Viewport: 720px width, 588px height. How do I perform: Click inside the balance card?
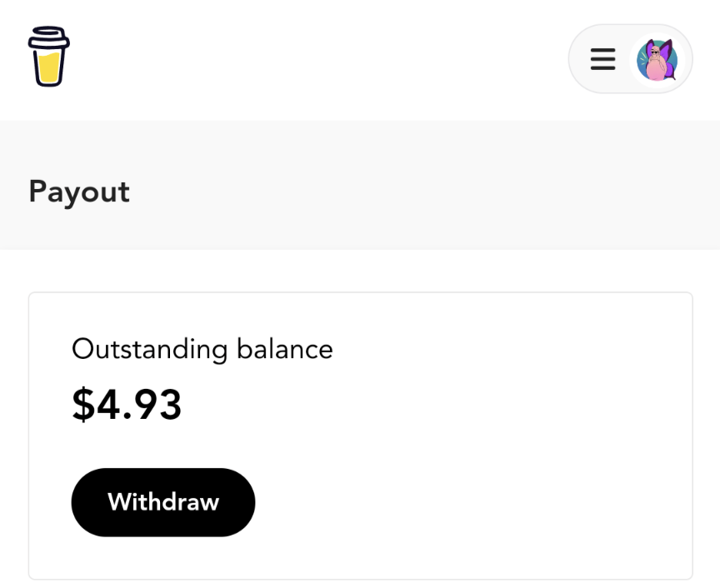coord(361,436)
